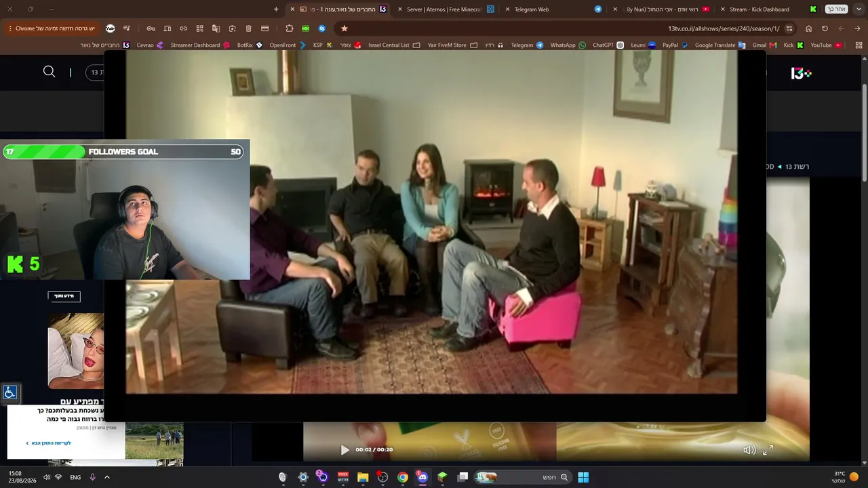The height and width of the screenshot is (488, 868).
Task: Click the screenshot capture icon in toolbar
Action: (232, 28)
